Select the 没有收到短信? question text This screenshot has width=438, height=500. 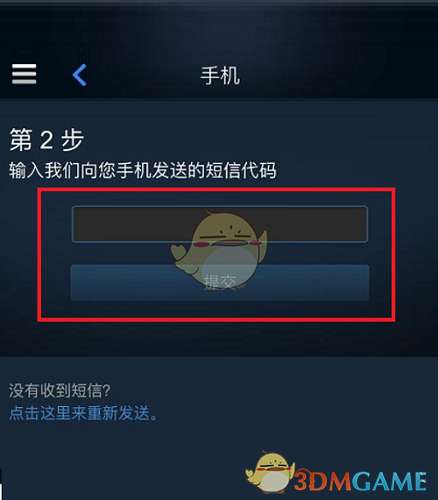point(60,391)
